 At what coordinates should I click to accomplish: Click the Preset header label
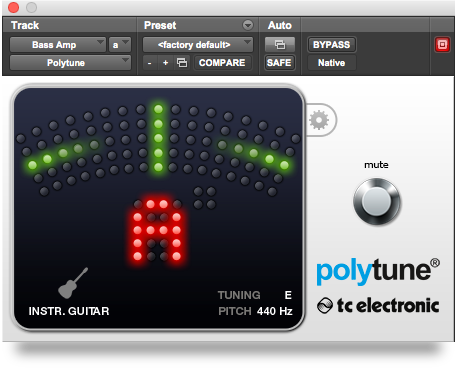[x=160, y=25]
